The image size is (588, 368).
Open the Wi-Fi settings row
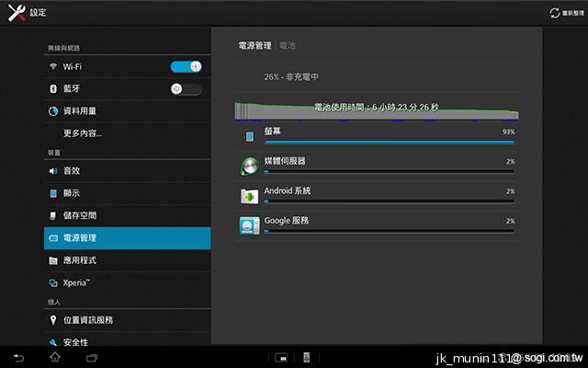pyautogui.click(x=128, y=67)
